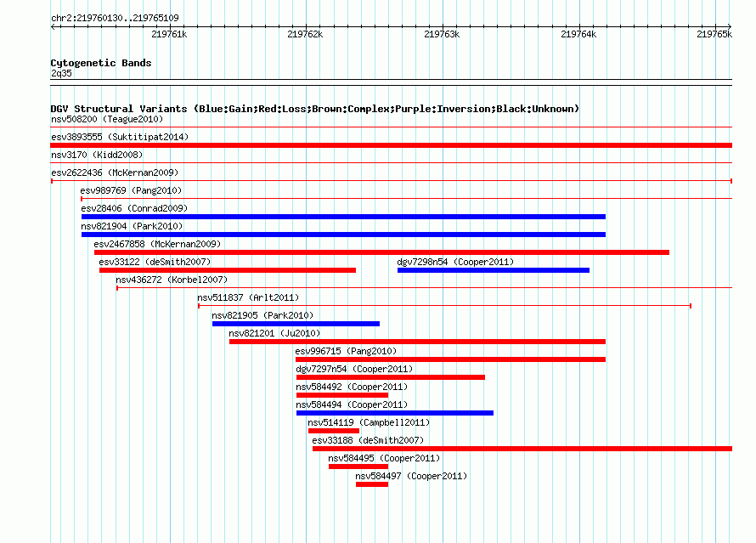This screenshot has height=543, width=756.
Task: Select the red esv33188 loss bar
Action: tap(522, 449)
